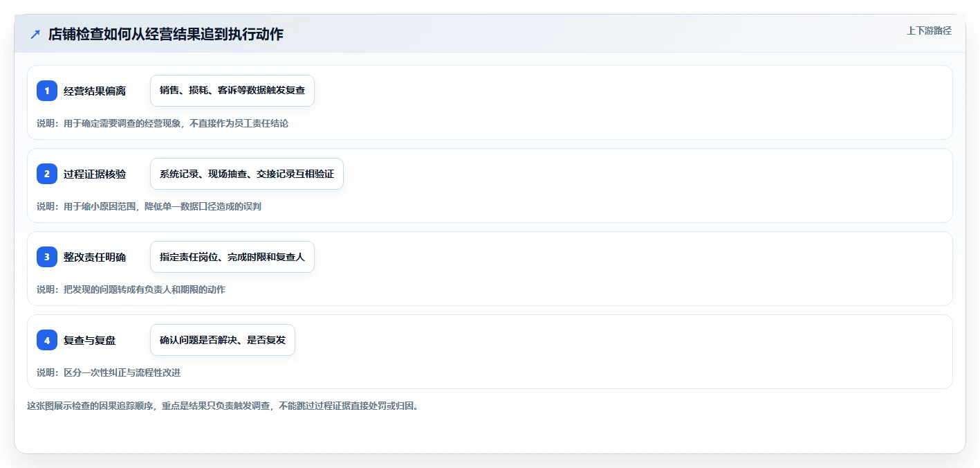Click the note 说明:区分一次性纠正与流程性改进
This screenshot has width=980, height=468.
tap(109, 372)
